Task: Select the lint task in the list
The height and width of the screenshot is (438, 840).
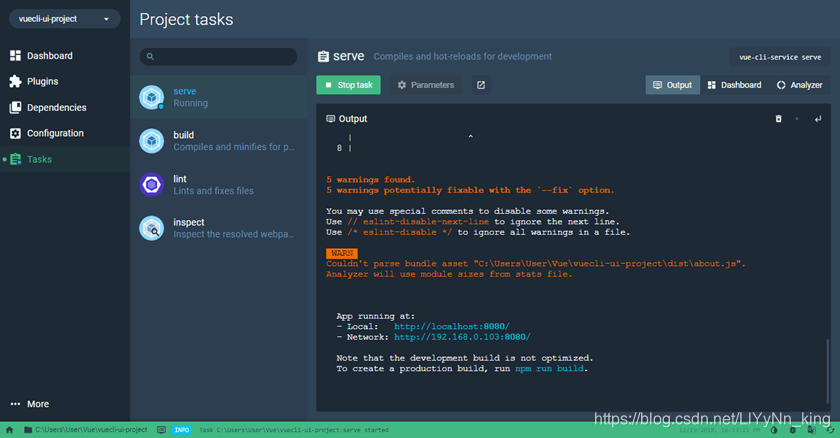Action: [x=219, y=185]
